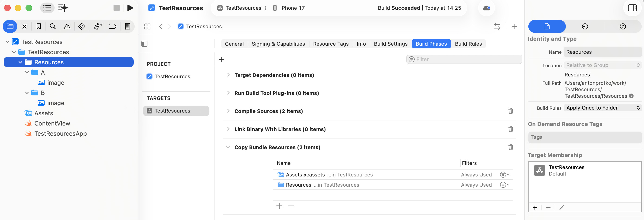This screenshot has height=220, width=644.
Task: Toggle the navigator sidebar
Action: tap(47, 8)
